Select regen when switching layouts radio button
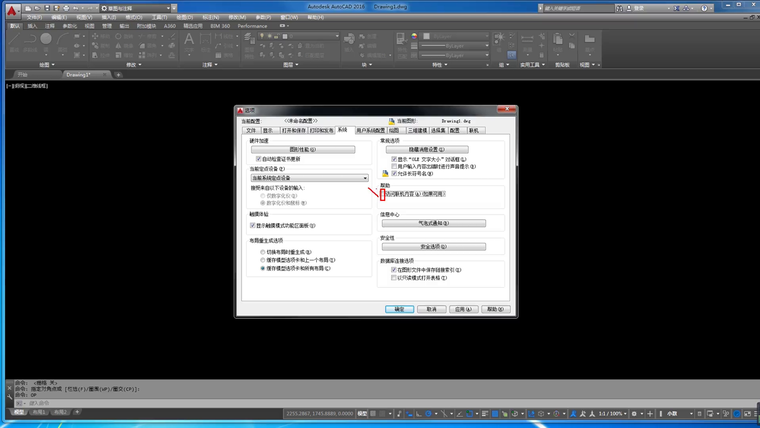The width and height of the screenshot is (760, 428). pos(263,252)
